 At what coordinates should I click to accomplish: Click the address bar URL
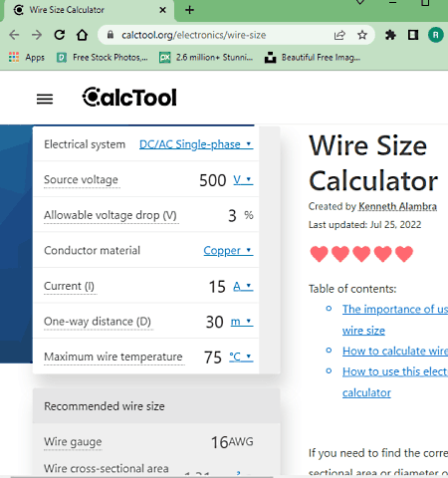pyautogui.click(x=193, y=35)
